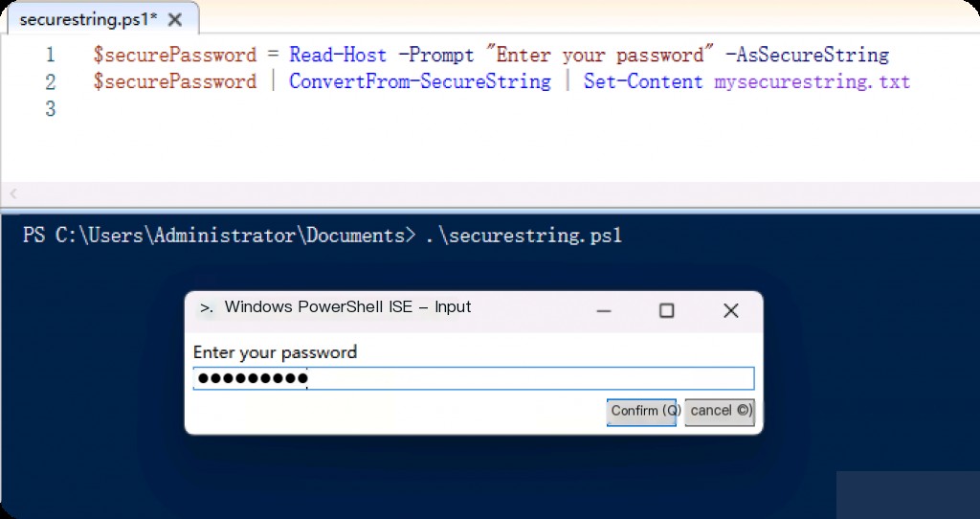This screenshot has height=519, width=980.
Task: Click line number 1 in the editor gutter
Action: (x=50, y=56)
